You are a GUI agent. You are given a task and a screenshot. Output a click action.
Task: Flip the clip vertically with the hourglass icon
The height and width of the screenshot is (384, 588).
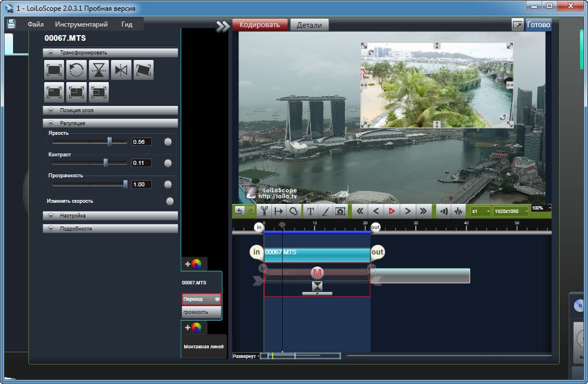(x=99, y=70)
